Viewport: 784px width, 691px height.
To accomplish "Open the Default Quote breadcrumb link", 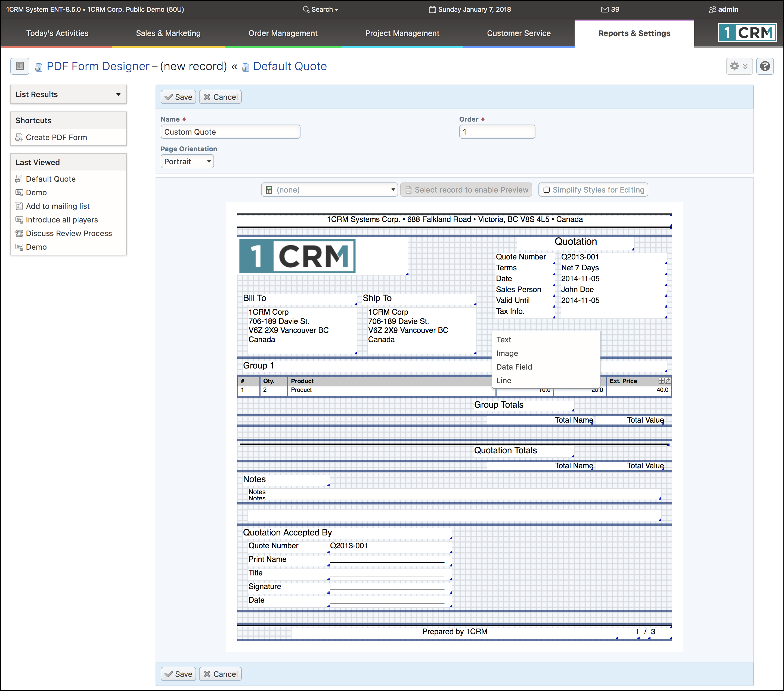I will 290,66.
